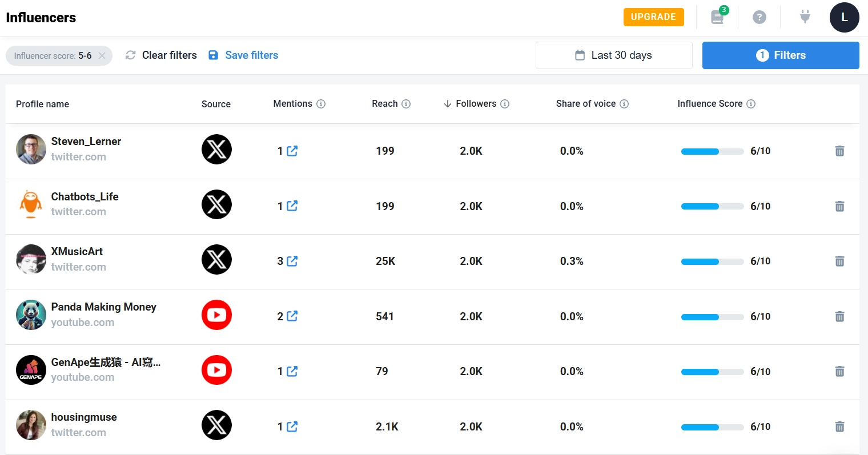Remove the Influencer score 5-6 filter chip

102,55
